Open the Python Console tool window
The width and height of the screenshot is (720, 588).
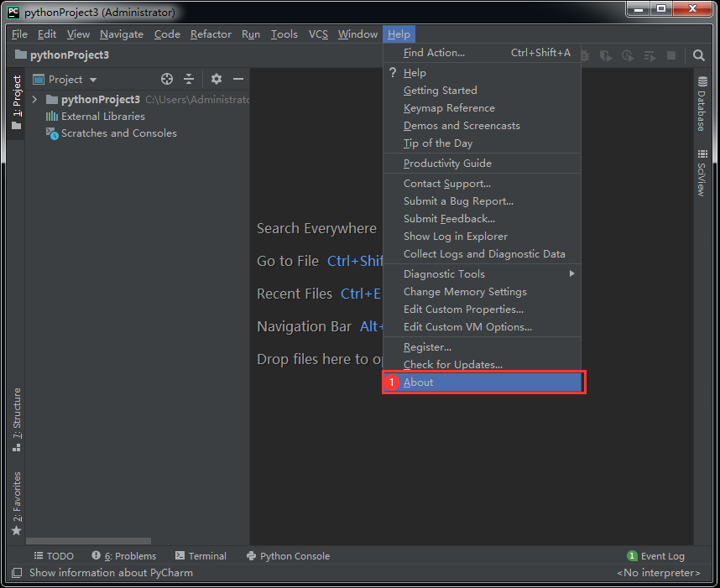tap(290, 555)
